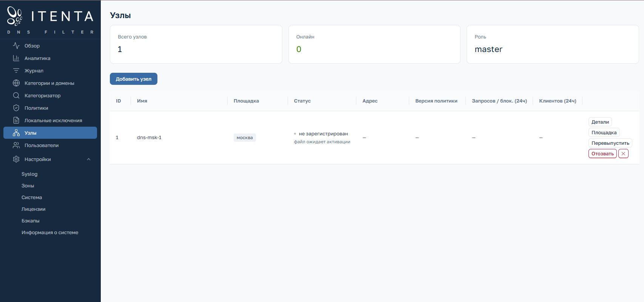Viewport: 644px width, 302px height.
Task: Click the gear icon beside Настройки
Action: pos(16,159)
